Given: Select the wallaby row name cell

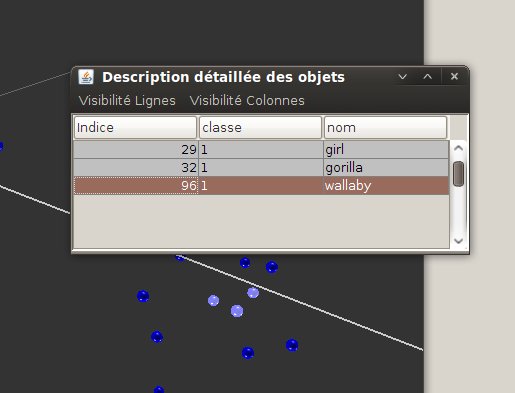Looking at the screenshot, I should (386, 186).
